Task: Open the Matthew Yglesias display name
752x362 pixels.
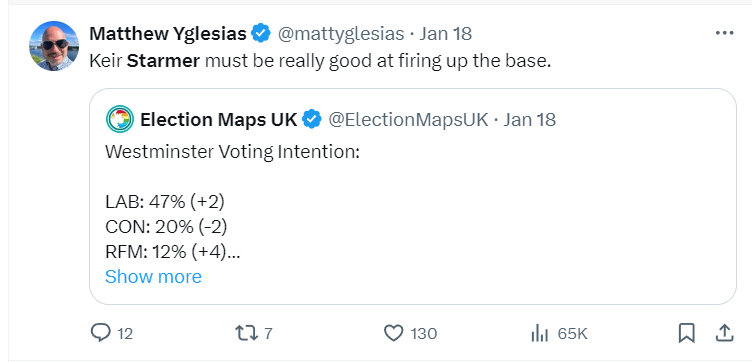Action: (168, 34)
